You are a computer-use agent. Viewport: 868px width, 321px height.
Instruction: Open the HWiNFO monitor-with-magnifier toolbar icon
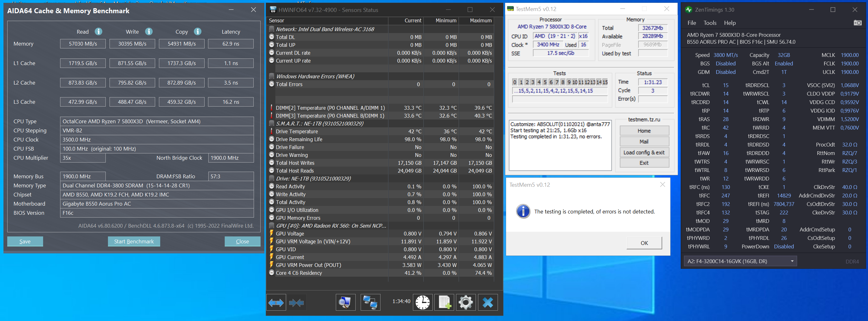pos(345,302)
